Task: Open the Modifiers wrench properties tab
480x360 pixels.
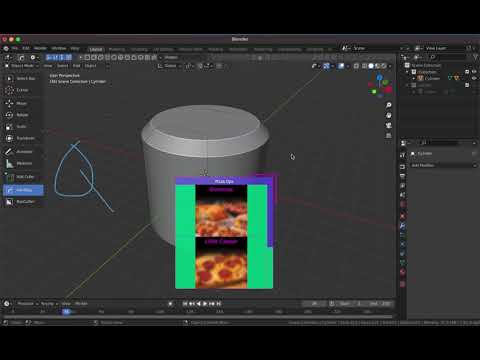Action: point(403,226)
